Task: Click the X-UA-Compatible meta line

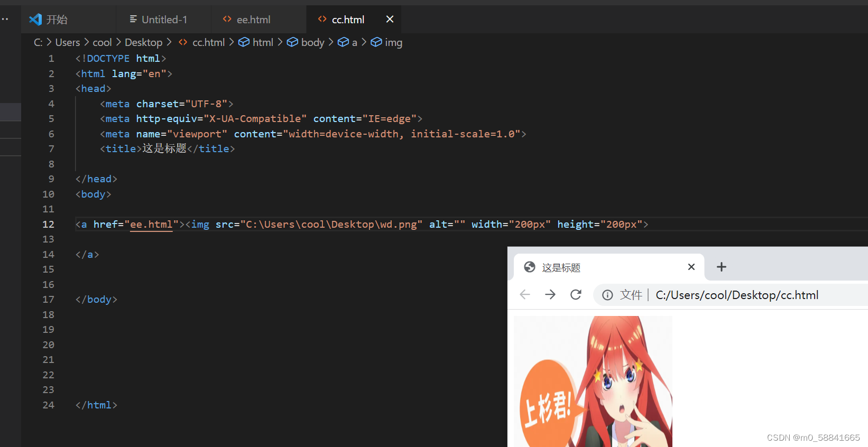Action: 261,118
